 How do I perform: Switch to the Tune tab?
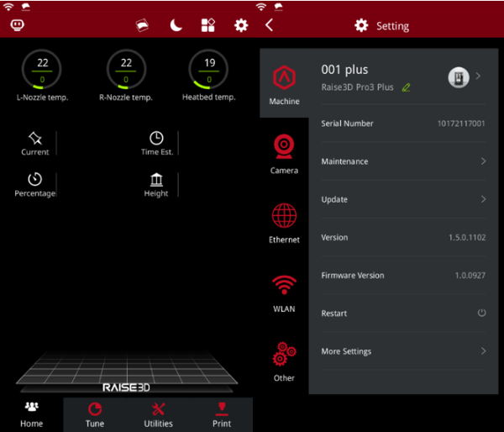coord(95,414)
